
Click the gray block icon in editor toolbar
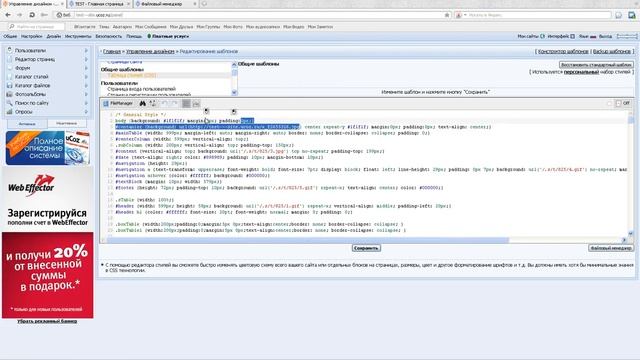[x=186, y=104]
